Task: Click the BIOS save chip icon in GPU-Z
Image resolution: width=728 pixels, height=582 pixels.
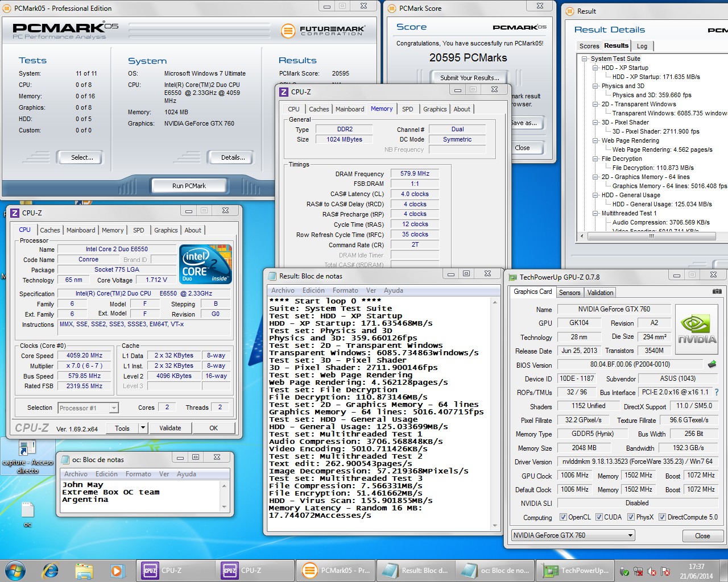Action: [x=712, y=364]
